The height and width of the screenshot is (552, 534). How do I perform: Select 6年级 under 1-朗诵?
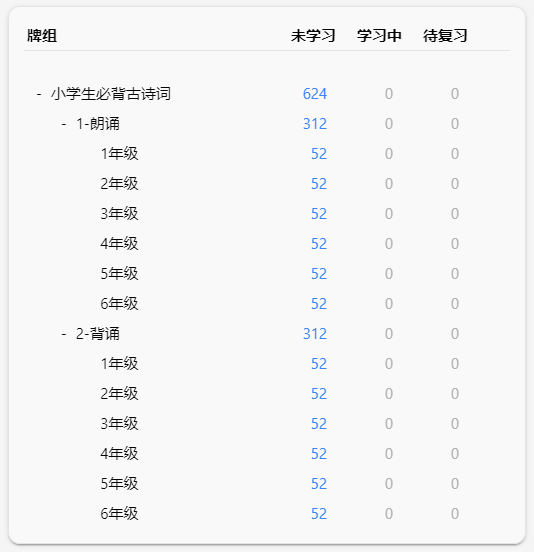coord(119,304)
